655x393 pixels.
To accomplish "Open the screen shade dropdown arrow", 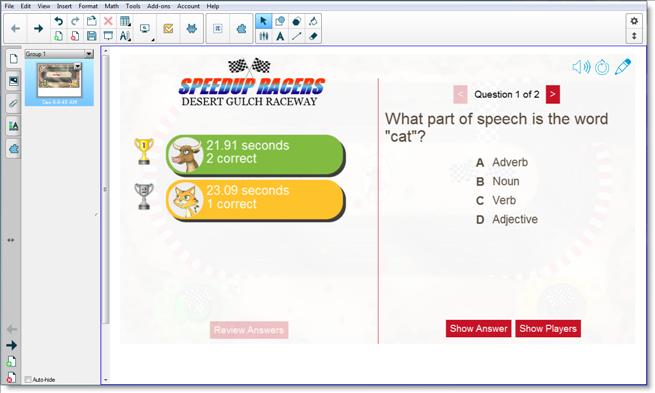I will coord(153,39).
